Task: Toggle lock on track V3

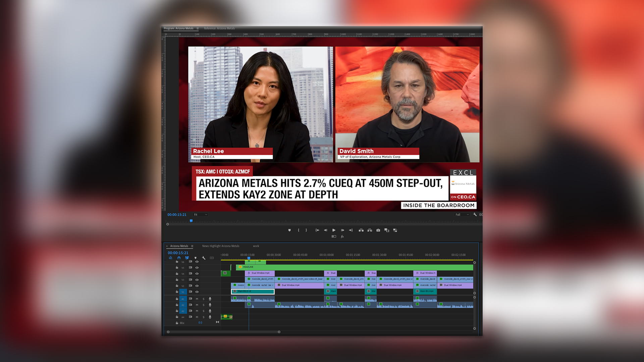Action: click(x=177, y=280)
